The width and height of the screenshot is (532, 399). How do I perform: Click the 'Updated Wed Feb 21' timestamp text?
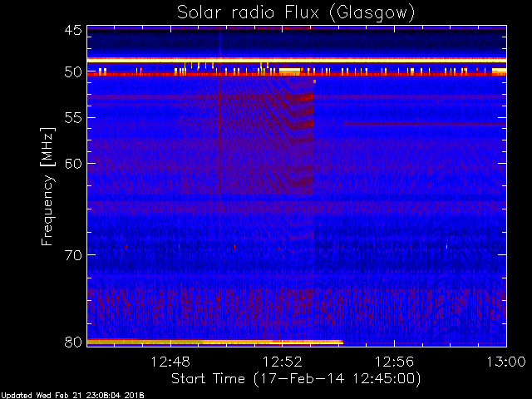point(72,396)
